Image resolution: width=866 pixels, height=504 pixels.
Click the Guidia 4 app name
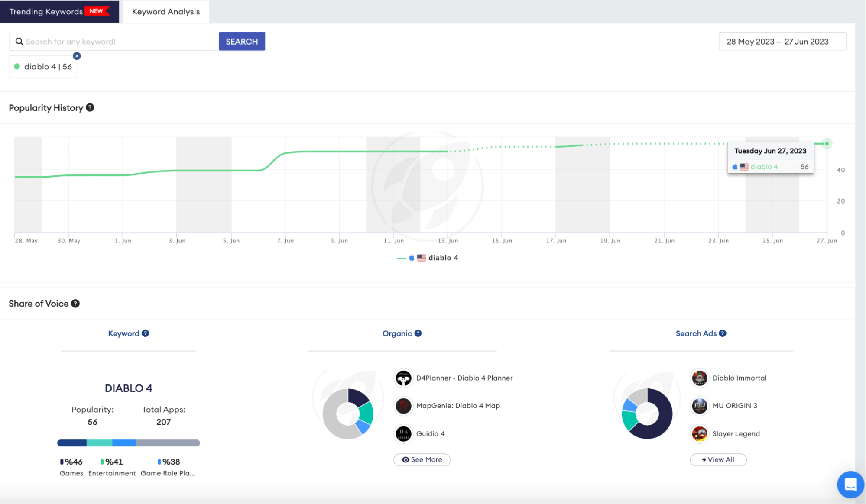[430, 433]
